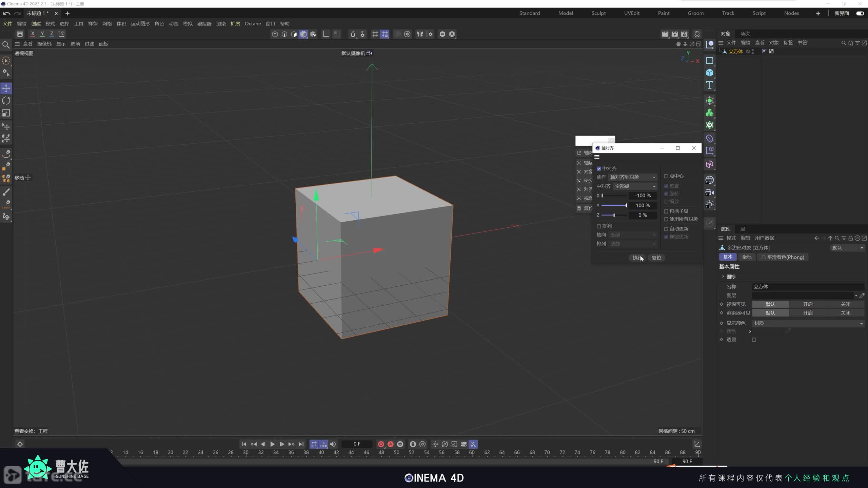The height and width of the screenshot is (488, 868).
Task: Enable the 点中心 checkbox
Action: click(666, 176)
